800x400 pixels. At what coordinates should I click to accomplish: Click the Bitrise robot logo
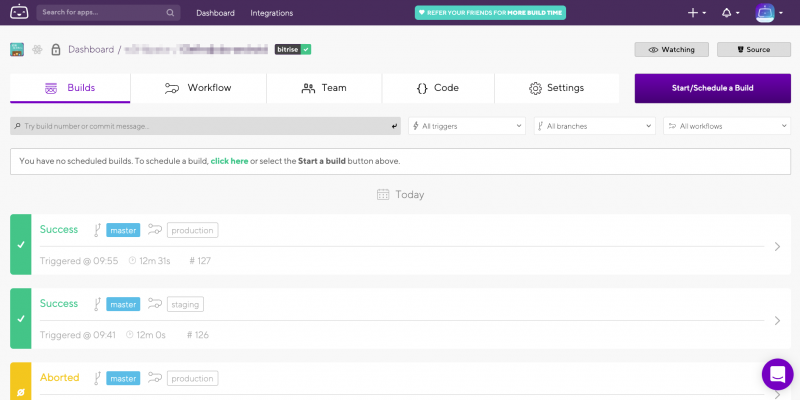(19, 13)
